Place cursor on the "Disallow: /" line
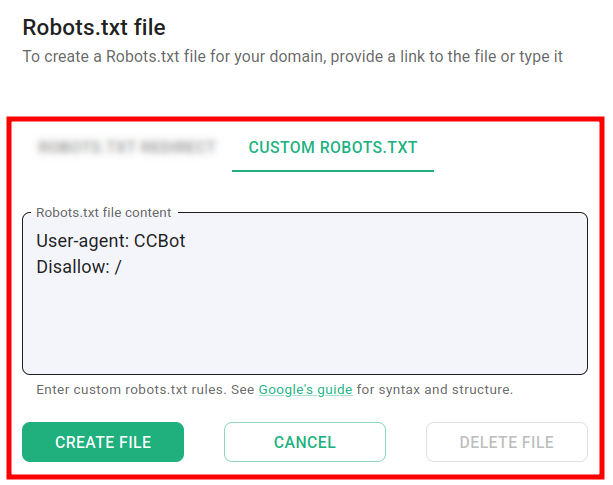This screenshot has height=485, width=613. tap(78, 267)
